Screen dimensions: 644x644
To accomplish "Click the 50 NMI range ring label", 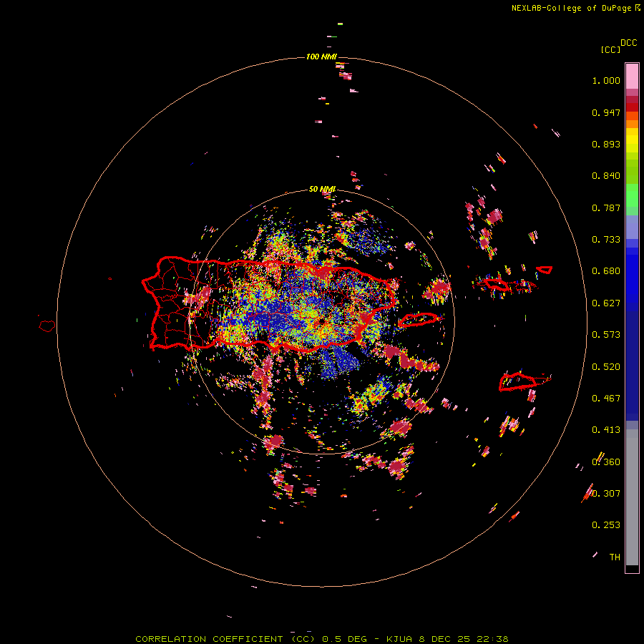I will [x=322, y=190].
